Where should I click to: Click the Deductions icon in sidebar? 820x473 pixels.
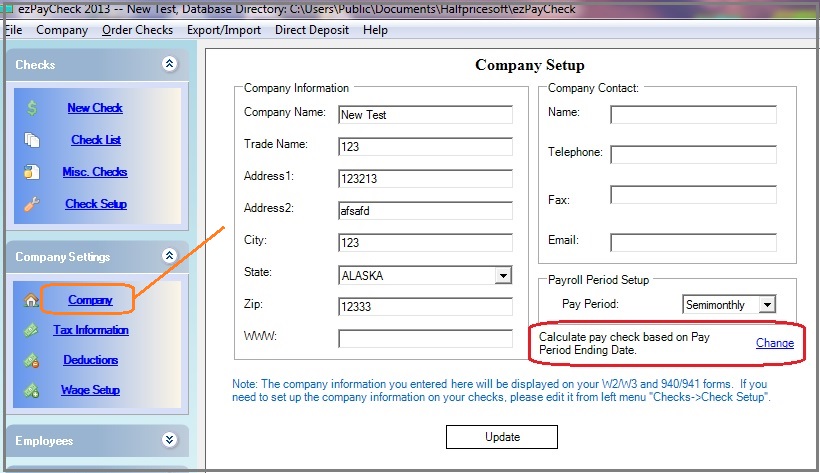coord(32,360)
